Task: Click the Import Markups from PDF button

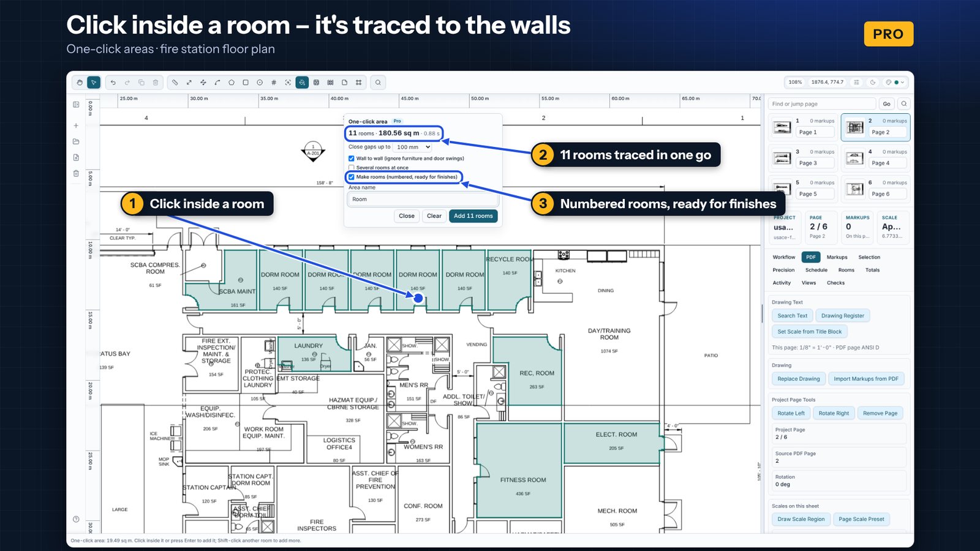Action: [866, 379]
